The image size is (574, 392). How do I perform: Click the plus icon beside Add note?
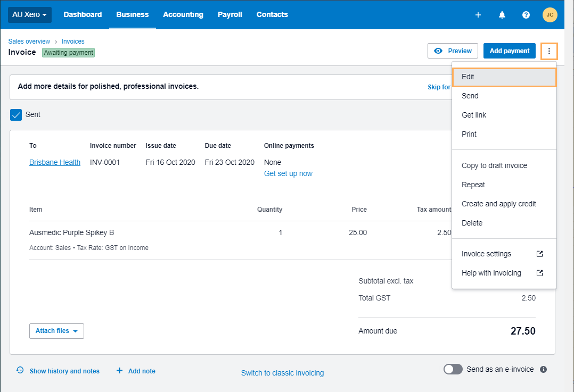[119, 371]
